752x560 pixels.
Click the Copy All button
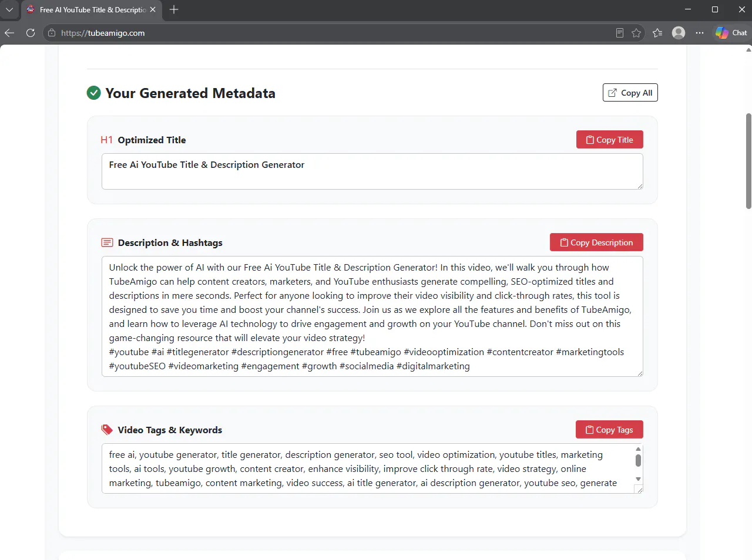point(630,93)
